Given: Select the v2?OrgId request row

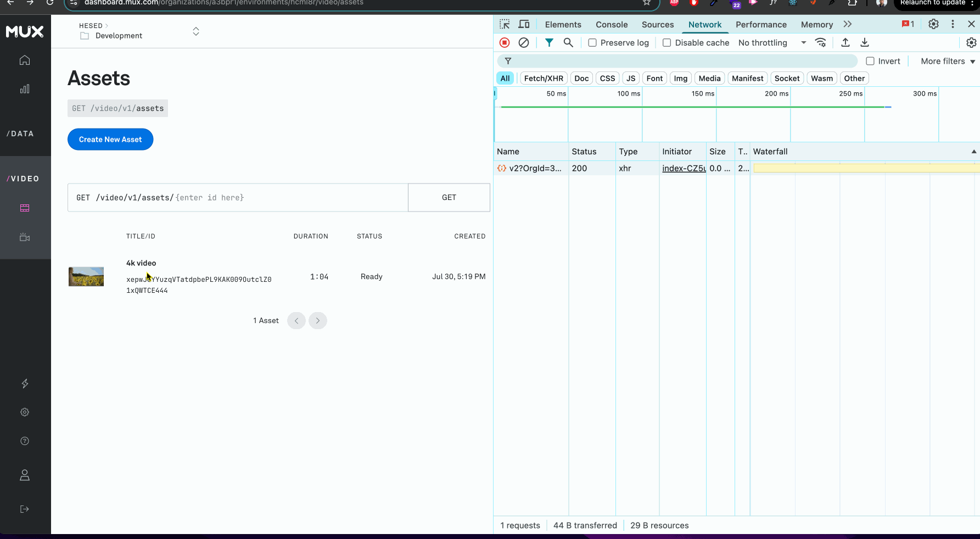Looking at the screenshot, I should 737,169.
